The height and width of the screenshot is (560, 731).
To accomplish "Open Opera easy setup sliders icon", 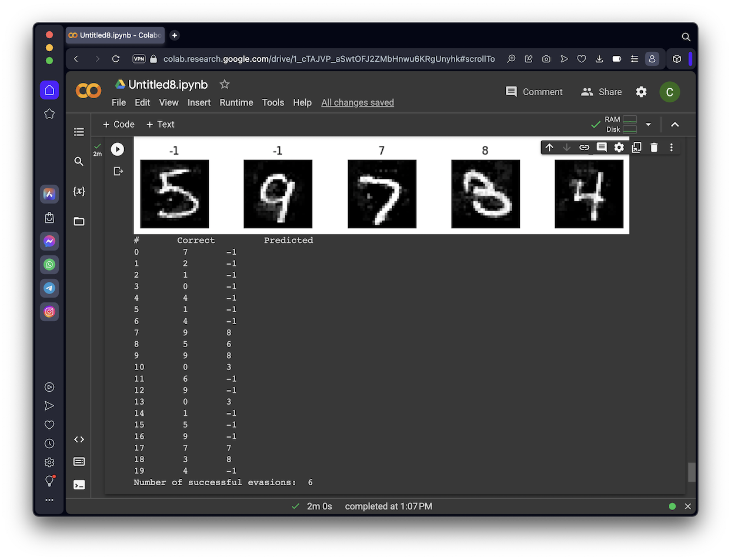I will tap(634, 59).
